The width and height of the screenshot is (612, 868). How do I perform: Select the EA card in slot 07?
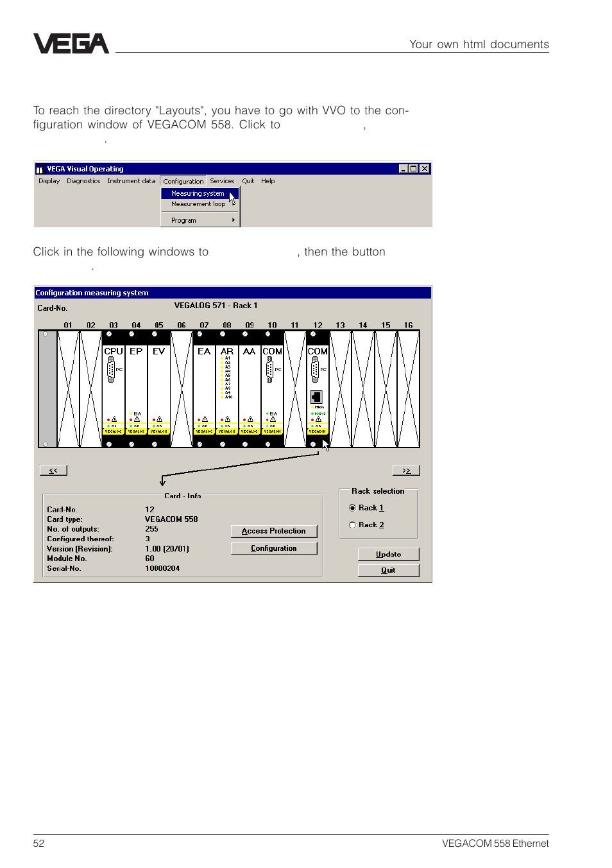pyautogui.click(x=204, y=389)
